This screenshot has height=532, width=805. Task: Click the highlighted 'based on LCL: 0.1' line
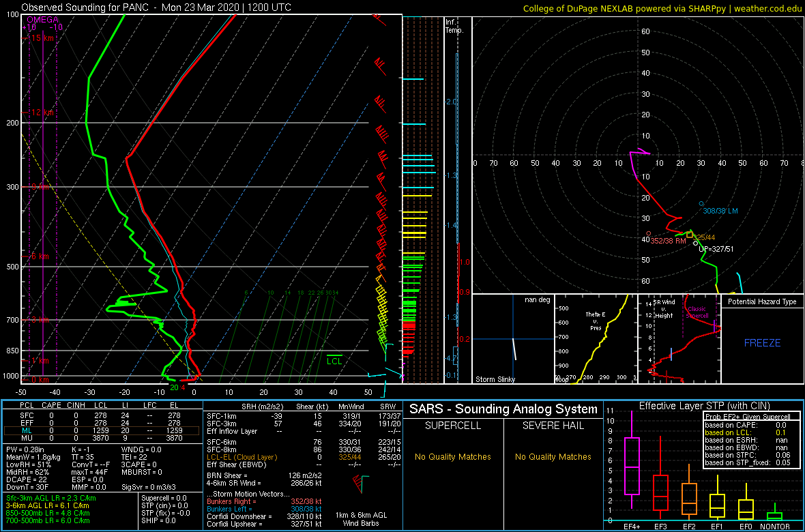(x=746, y=433)
